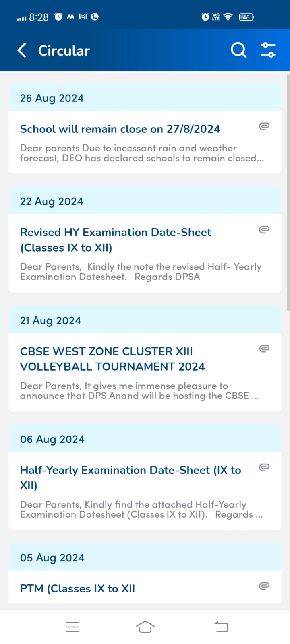Viewport: 290px width, 644px height.
Task: Read preview text about DPS Anand hosting CBSE
Action: (x=139, y=391)
